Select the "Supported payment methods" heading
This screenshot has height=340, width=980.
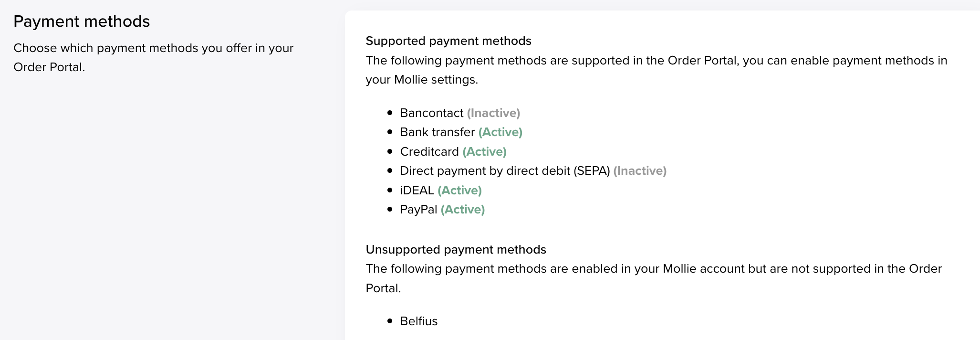[x=448, y=41]
